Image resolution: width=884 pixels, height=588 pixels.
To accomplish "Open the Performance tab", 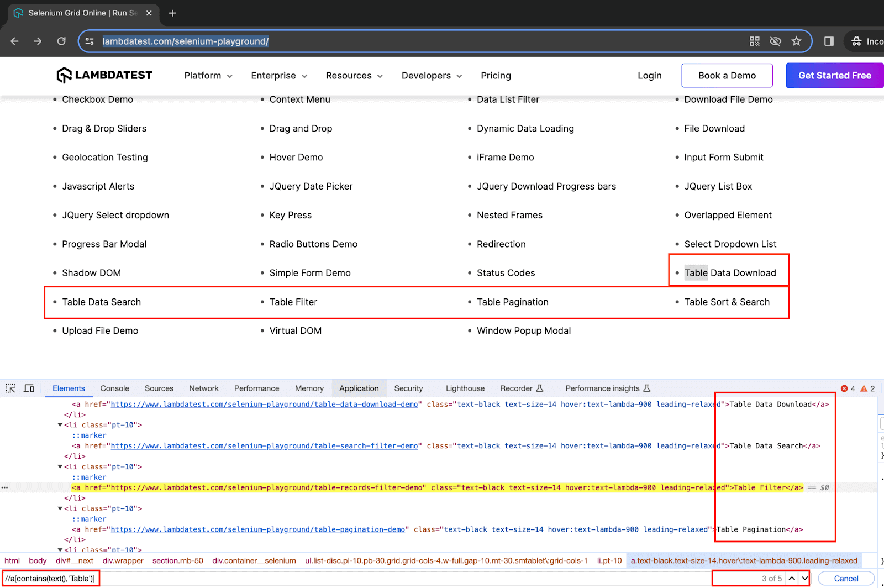I will coord(257,389).
